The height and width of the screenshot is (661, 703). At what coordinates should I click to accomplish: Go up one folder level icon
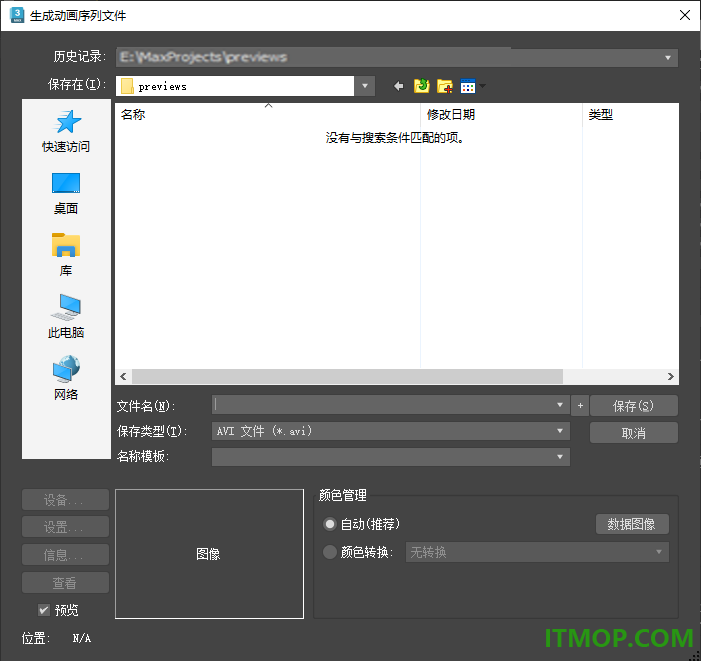421,86
